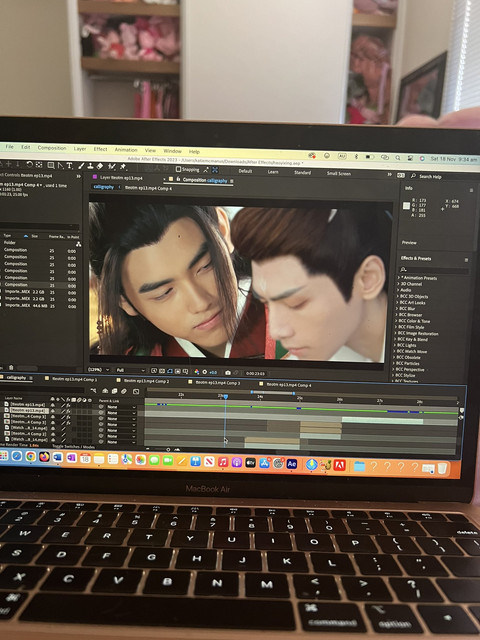Image resolution: width=480 pixels, height=640 pixels.
Task: Select the Roto Brush tool
Action: 111,167
